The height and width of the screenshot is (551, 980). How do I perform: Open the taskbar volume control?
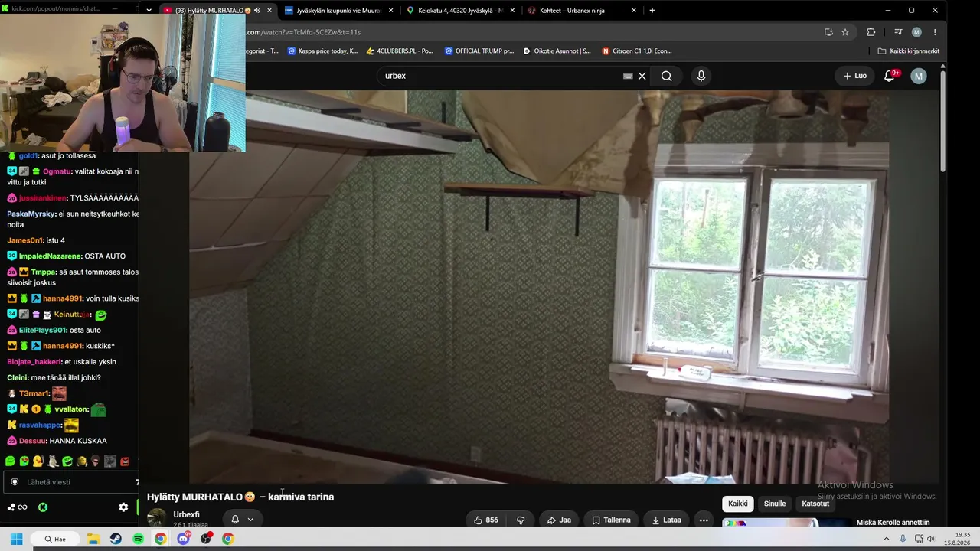931,539
